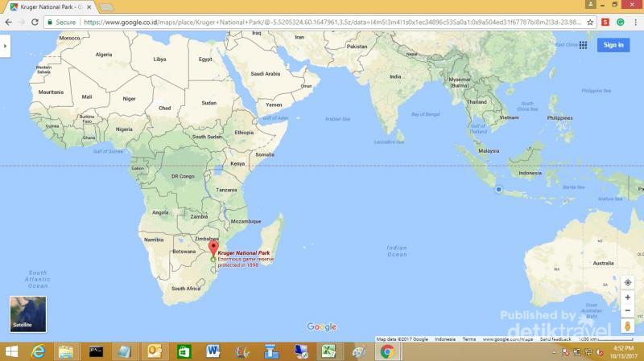Expand the collapsed side panel

[x=5, y=46]
